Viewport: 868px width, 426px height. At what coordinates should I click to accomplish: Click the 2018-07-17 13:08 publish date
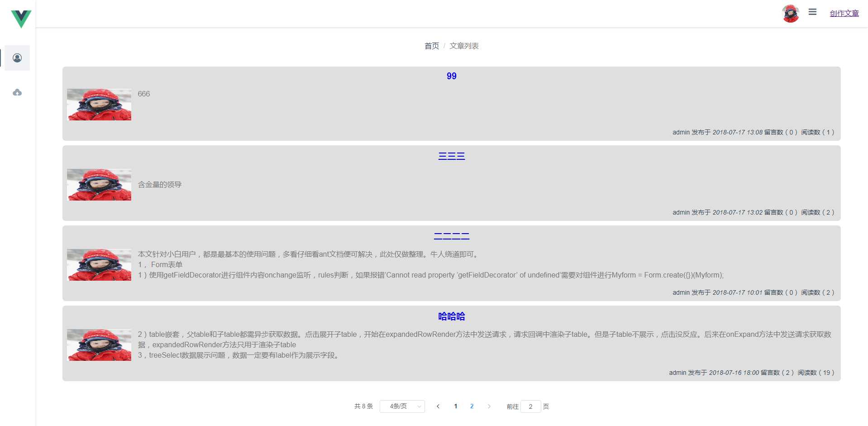coord(738,133)
